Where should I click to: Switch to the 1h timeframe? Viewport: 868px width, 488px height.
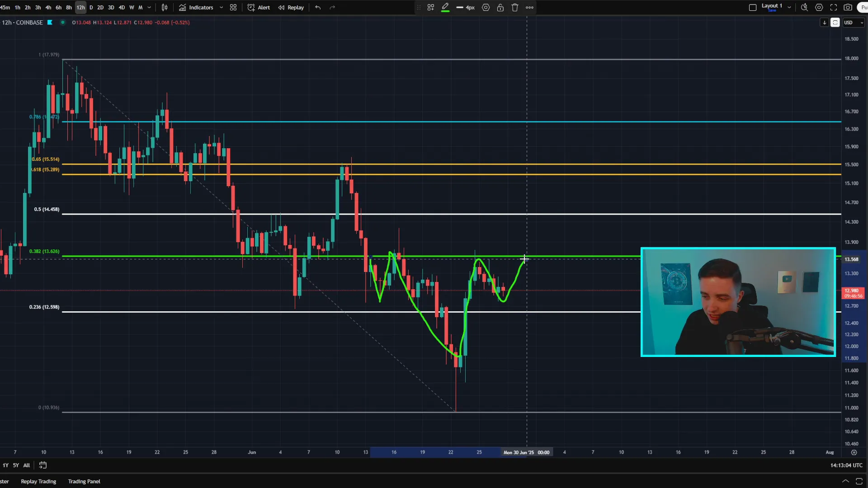click(x=17, y=7)
